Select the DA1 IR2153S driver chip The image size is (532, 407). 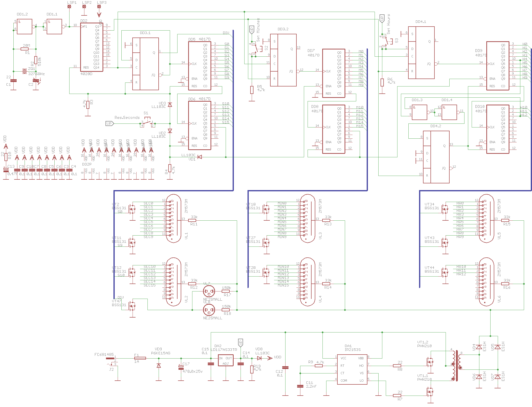point(352,369)
